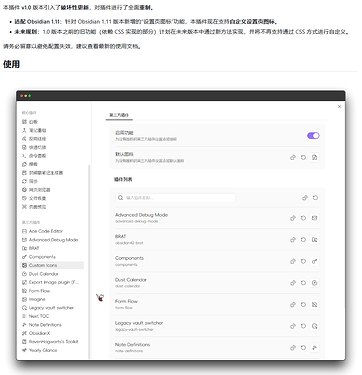Select Yearly Glance in the sidebar
This screenshot has width=362, height=375.
click(40, 350)
